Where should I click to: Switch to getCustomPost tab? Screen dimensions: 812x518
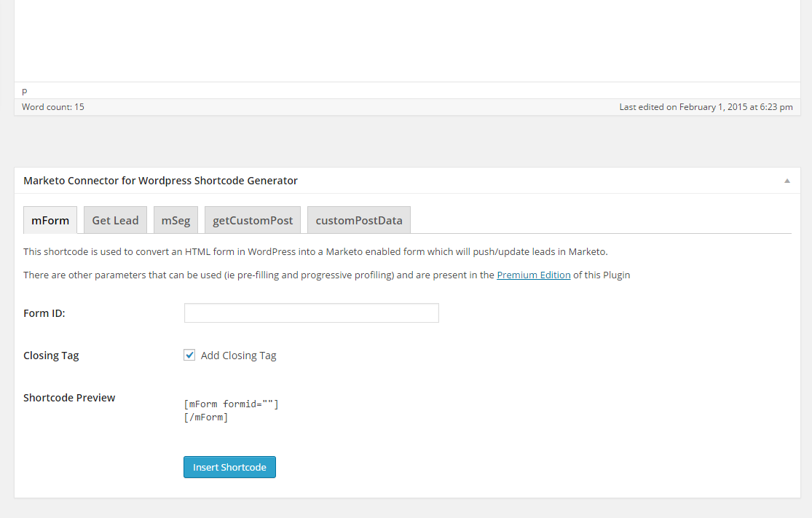click(x=253, y=220)
